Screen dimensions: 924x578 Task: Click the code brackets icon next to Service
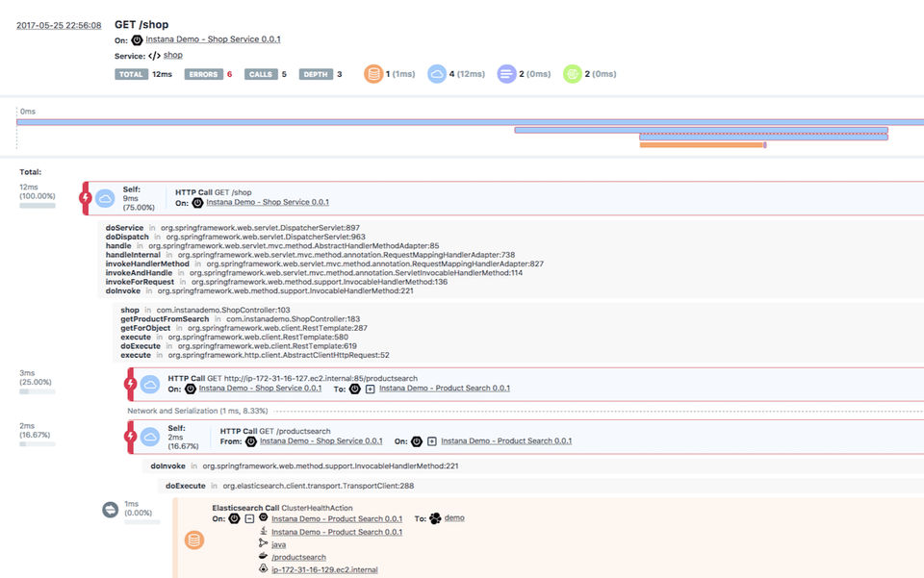pyautogui.click(x=154, y=56)
